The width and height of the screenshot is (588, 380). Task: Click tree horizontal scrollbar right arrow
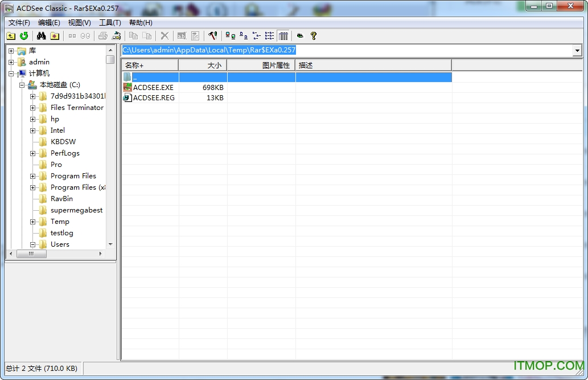[x=100, y=254]
